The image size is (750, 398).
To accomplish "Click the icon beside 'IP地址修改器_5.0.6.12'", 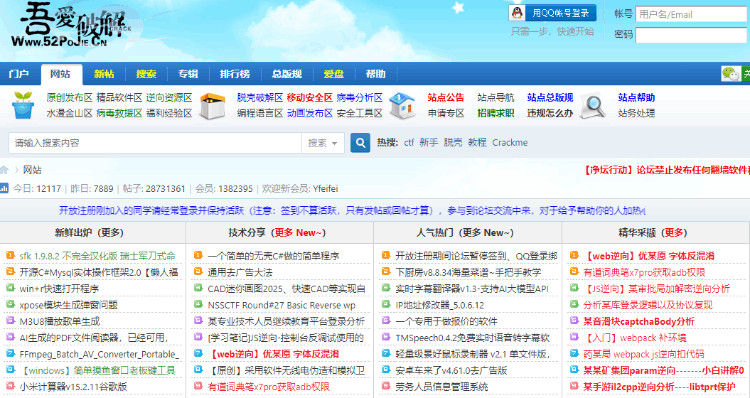I will point(386,304).
